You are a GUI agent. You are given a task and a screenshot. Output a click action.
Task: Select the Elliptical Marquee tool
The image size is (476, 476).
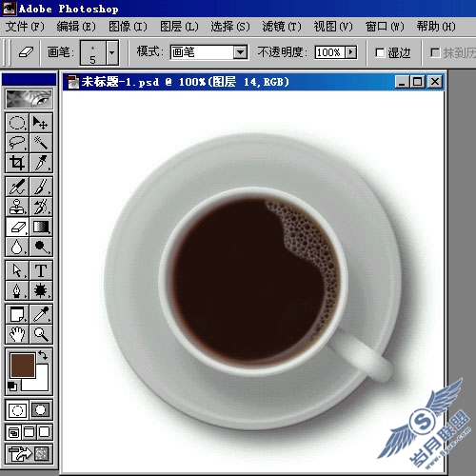(17, 123)
